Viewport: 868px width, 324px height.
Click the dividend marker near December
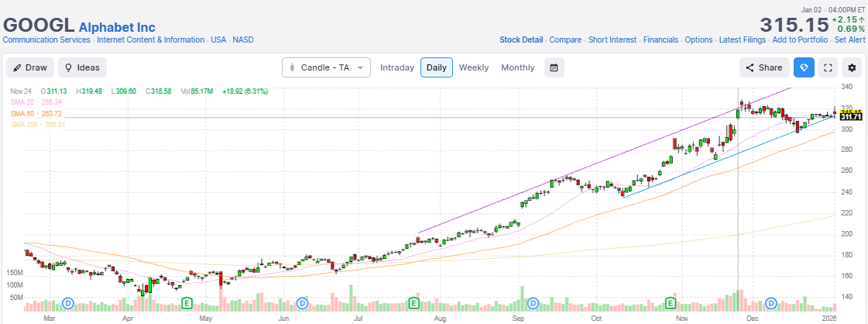(771, 303)
